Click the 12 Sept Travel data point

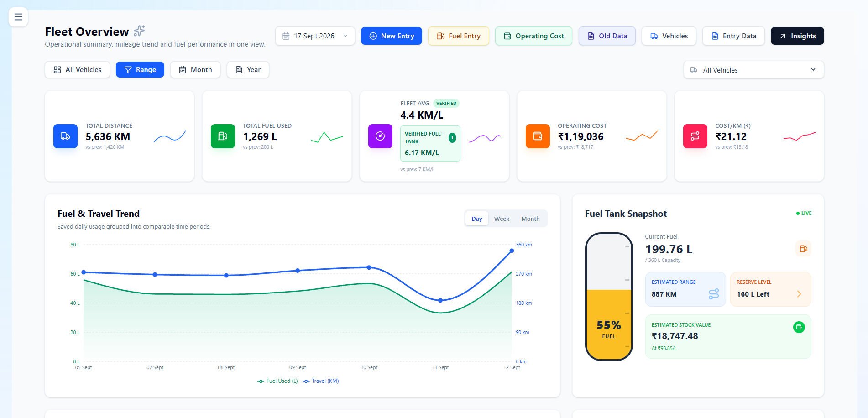pyautogui.click(x=512, y=251)
